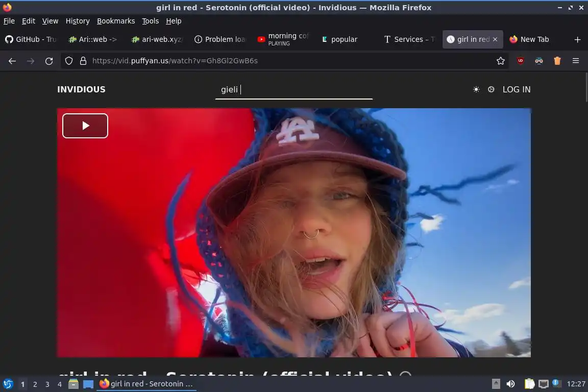Open the View menu
The width and height of the screenshot is (588, 392).
point(50,21)
